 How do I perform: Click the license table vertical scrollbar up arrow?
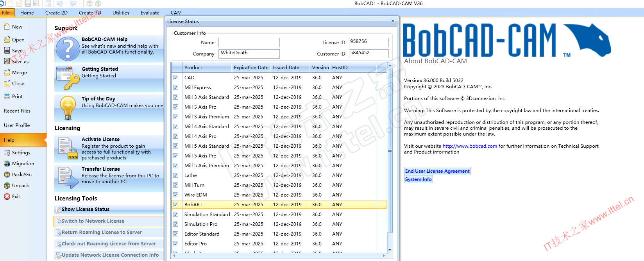[x=390, y=65]
